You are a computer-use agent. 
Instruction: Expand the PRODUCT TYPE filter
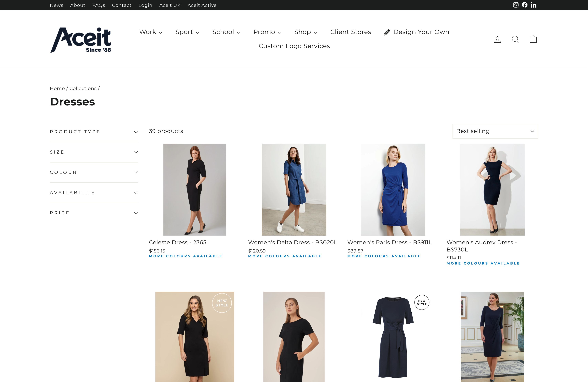(94, 132)
